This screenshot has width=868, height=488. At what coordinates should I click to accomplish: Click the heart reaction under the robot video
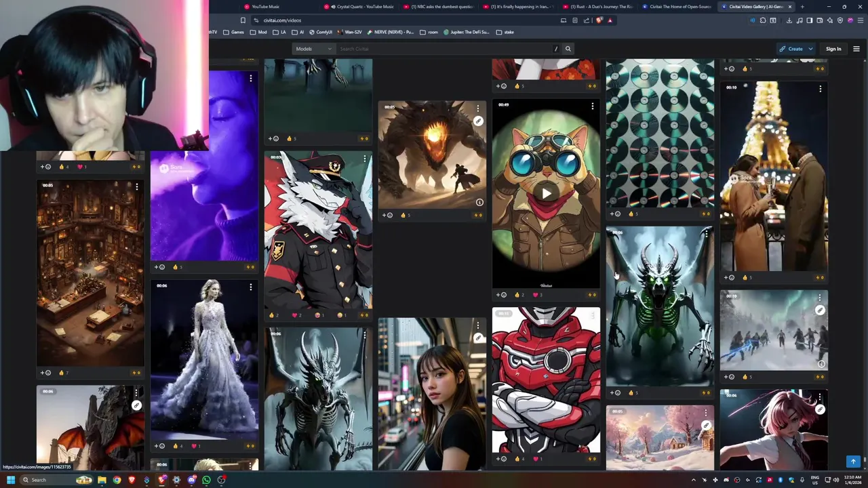click(537, 459)
